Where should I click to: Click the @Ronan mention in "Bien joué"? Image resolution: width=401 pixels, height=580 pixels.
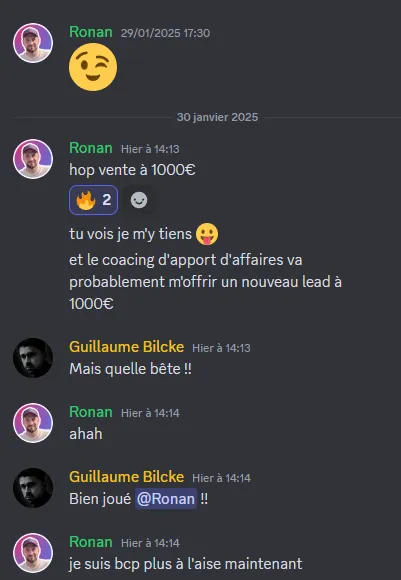point(166,499)
